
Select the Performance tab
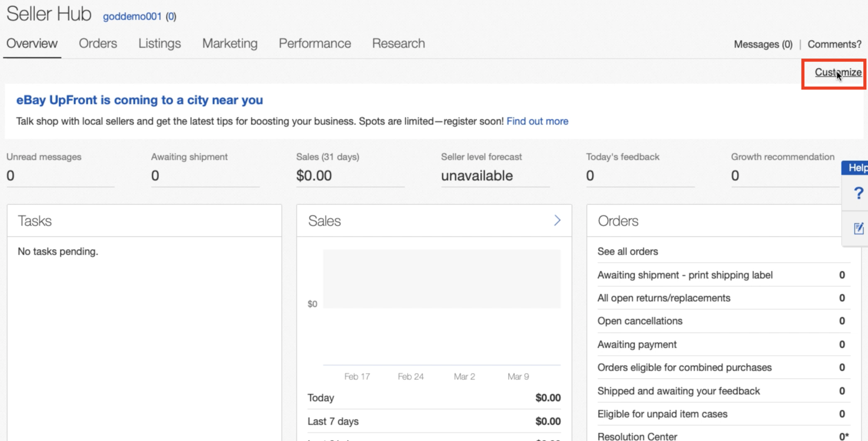click(x=314, y=44)
